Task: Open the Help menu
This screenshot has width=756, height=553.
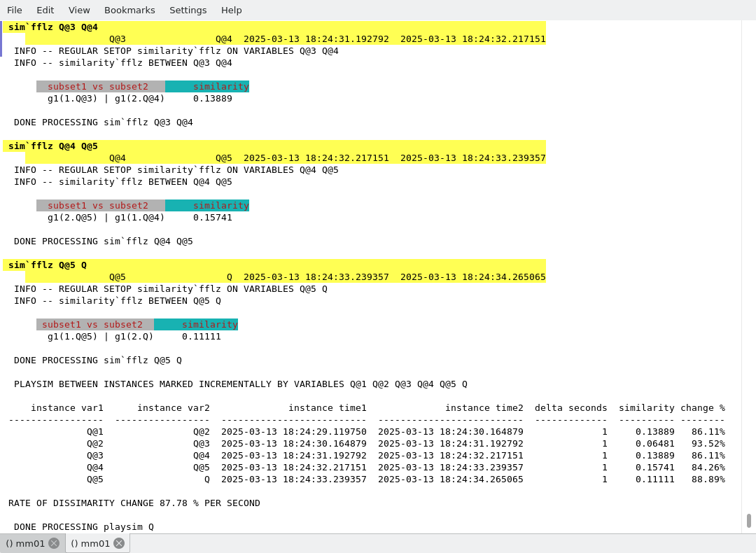Action: pos(231,10)
